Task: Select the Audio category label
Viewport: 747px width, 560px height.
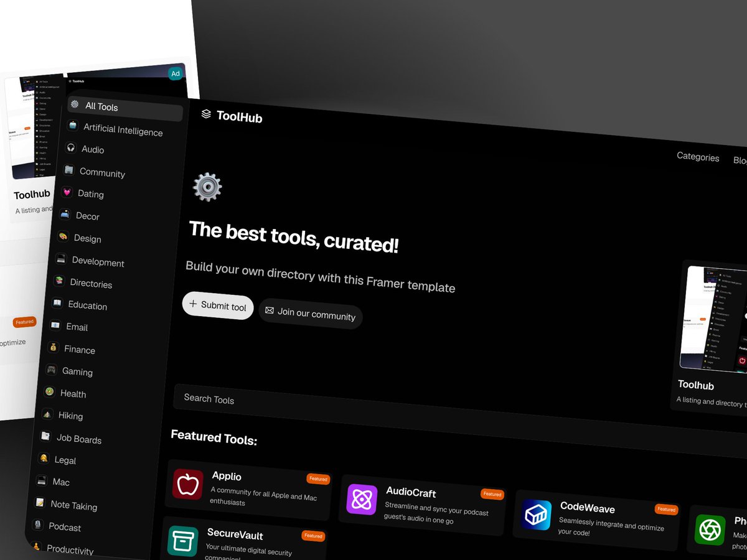Action: pyautogui.click(x=93, y=150)
